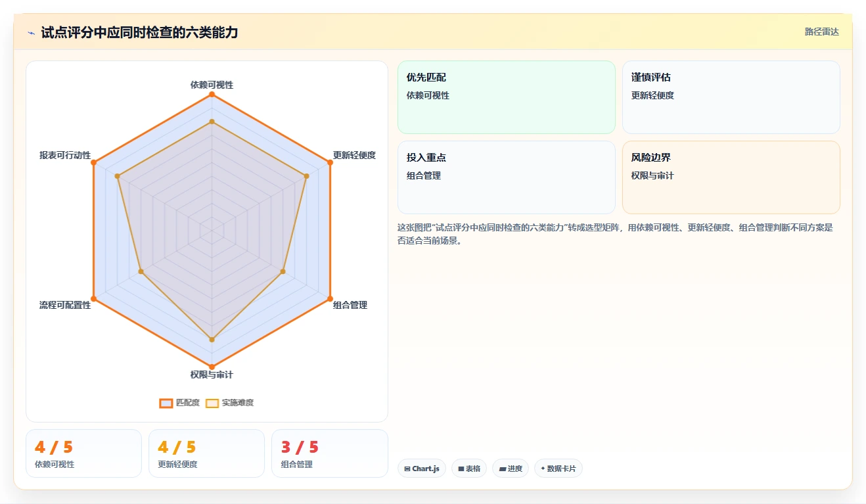
Task: Click 组合管理 text inside the 投入重点 card
Action: pyautogui.click(x=424, y=175)
